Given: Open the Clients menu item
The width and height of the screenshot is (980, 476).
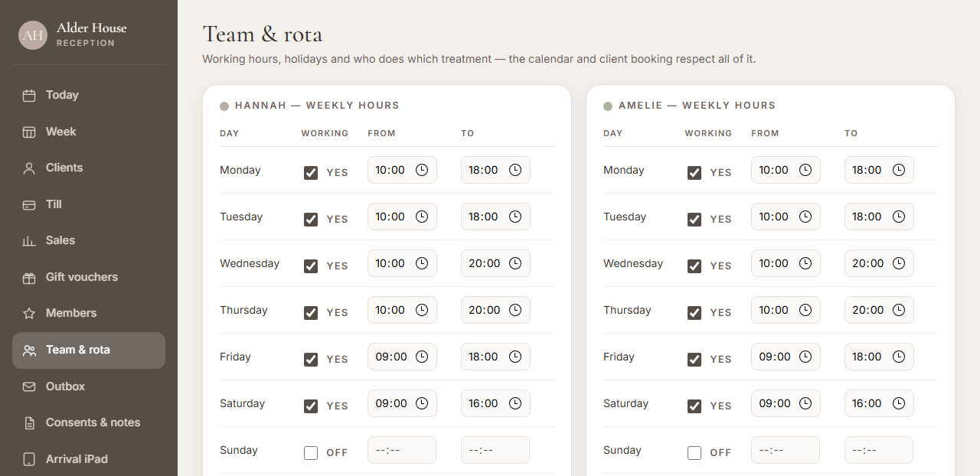Looking at the screenshot, I should point(89,168).
